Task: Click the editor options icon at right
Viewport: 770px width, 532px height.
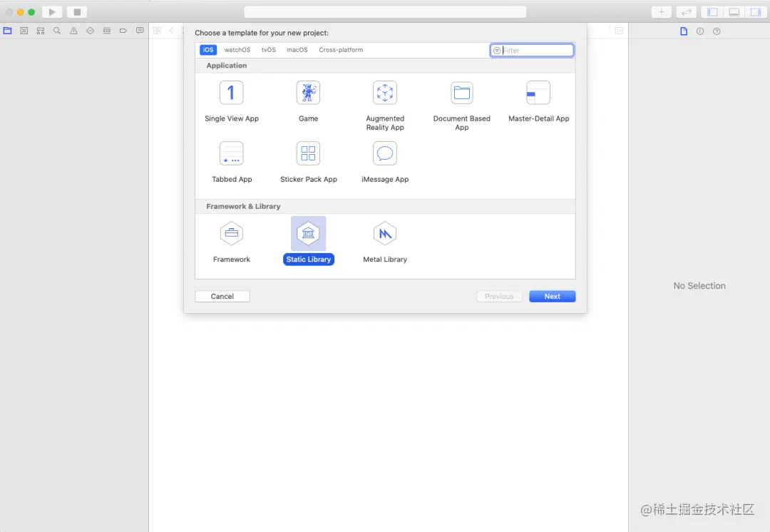Action: click(x=619, y=31)
